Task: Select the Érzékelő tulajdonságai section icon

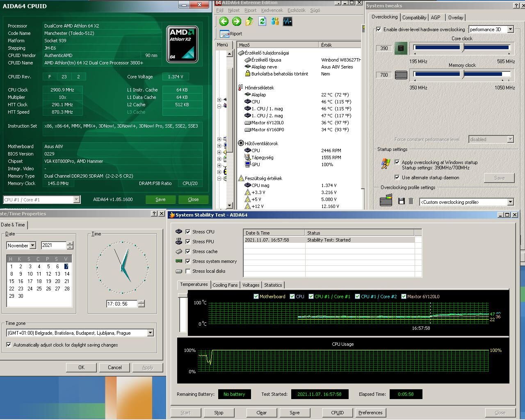Action: point(241,53)
